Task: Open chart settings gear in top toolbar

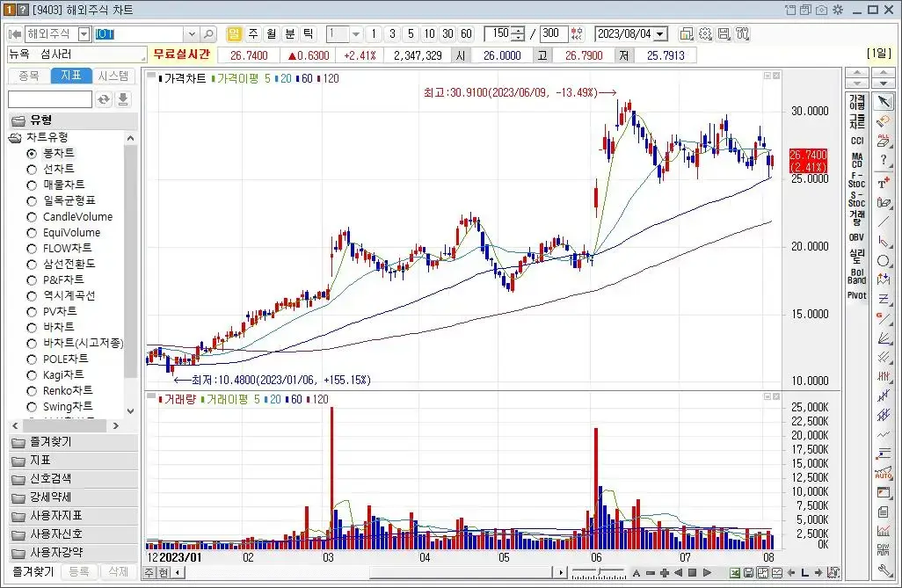Action: 705,34
